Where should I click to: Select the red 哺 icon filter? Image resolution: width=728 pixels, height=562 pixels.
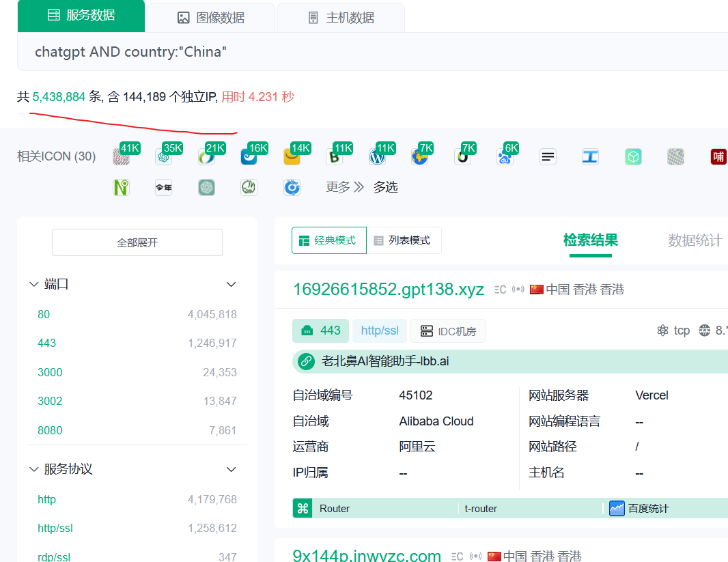pyautogui.click(x=718, y=156)
